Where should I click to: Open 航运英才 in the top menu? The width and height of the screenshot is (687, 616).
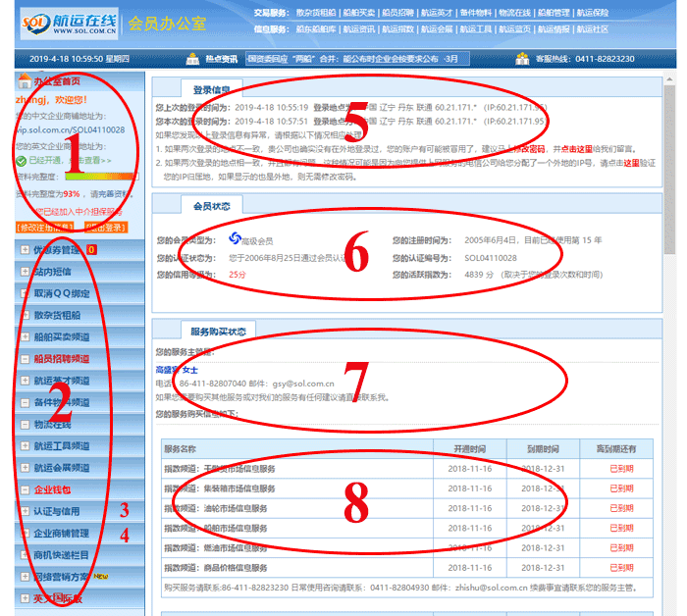pos(437,13)
